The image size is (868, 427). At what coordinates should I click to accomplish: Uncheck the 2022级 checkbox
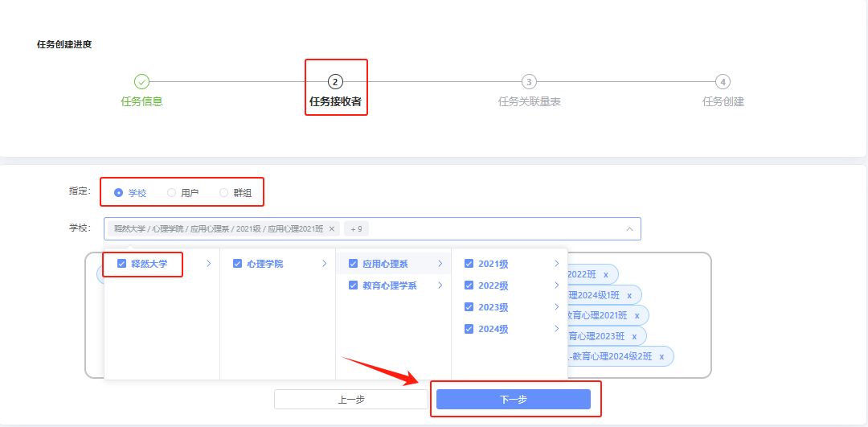(x=469, y=285)
